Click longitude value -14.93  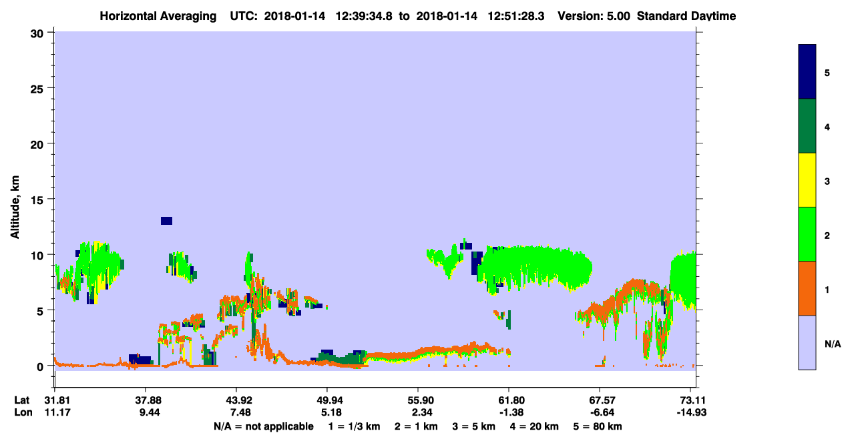click(x=690, y=412)
